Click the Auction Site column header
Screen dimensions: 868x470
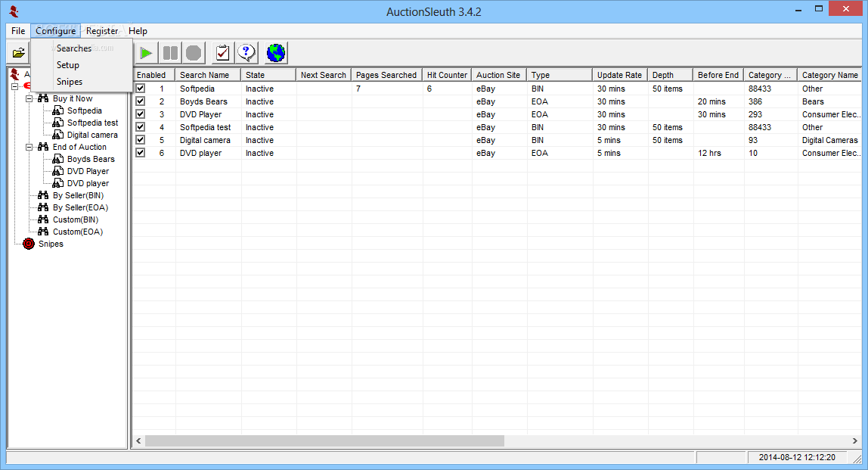tap(499, 75)
